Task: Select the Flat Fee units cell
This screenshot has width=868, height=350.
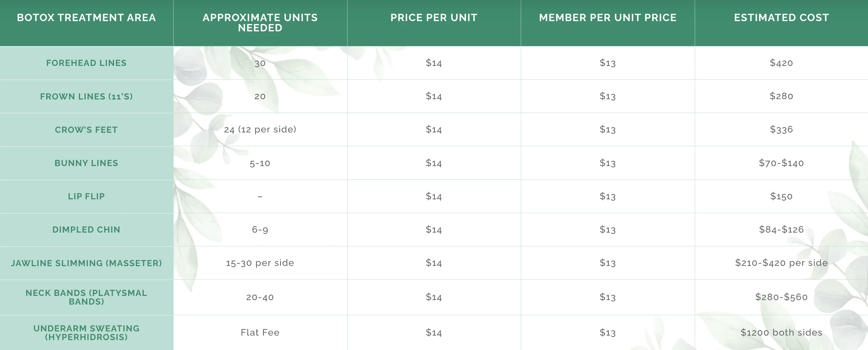Action: coord(260,332)
